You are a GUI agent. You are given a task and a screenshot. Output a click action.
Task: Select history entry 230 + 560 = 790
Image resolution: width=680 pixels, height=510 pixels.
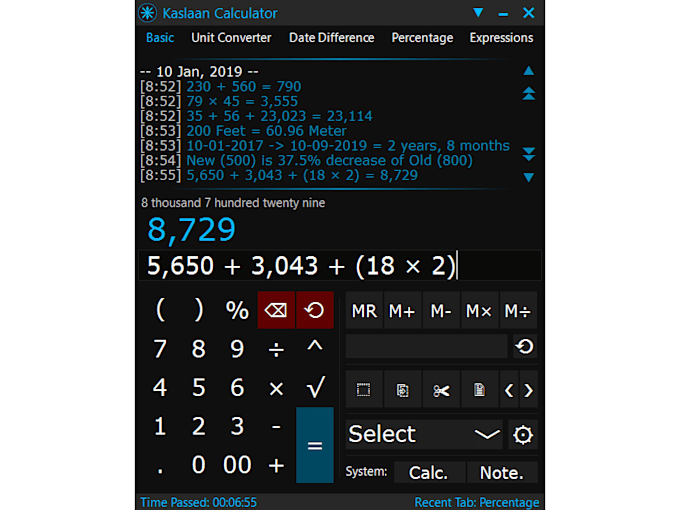(244, 86)
